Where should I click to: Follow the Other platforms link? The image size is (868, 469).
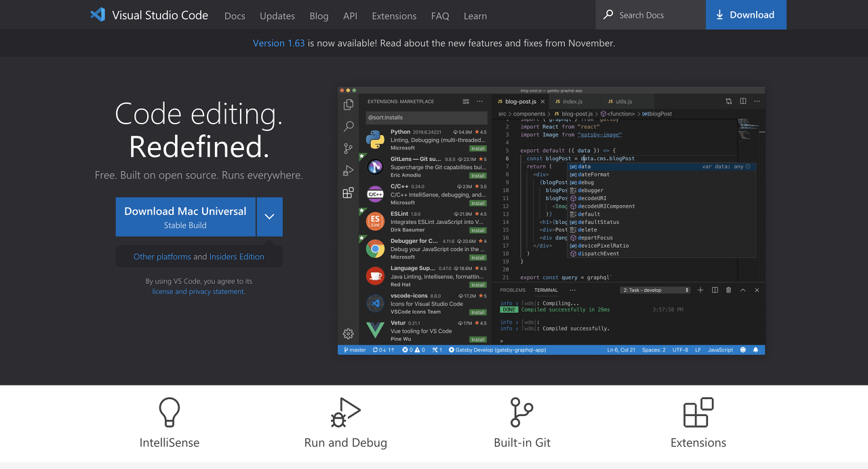click(x=162, y=257)
